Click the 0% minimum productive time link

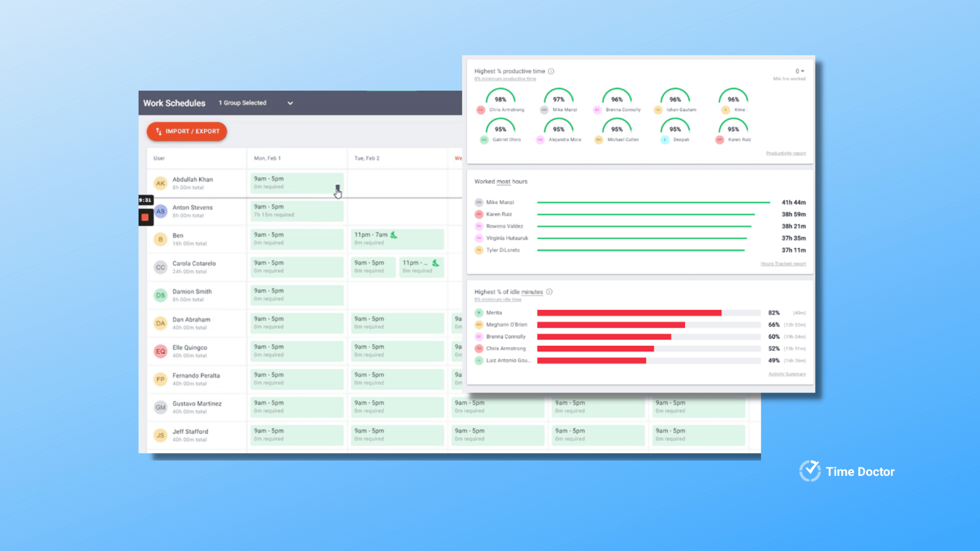[x=505, y=79]
